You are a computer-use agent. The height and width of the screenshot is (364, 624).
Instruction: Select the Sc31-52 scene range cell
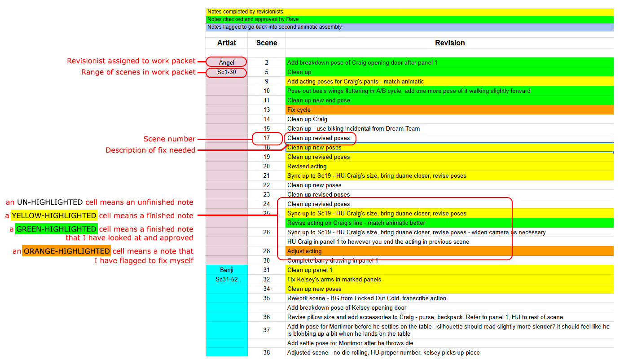click(227, 279)
